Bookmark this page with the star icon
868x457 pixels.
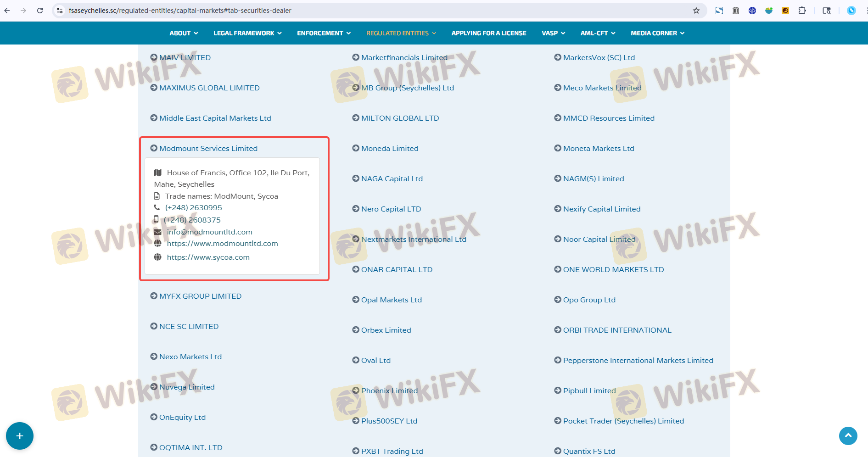click(x=696, y=11)
